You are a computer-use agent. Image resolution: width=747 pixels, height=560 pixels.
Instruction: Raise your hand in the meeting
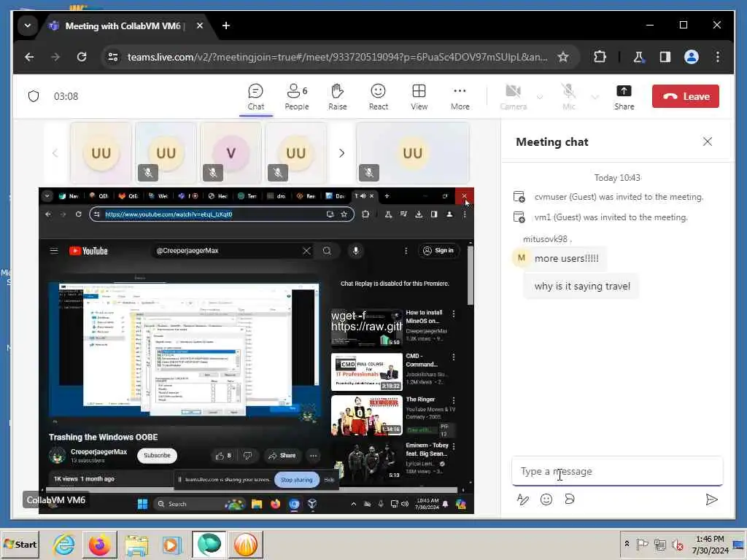[337, 97]
